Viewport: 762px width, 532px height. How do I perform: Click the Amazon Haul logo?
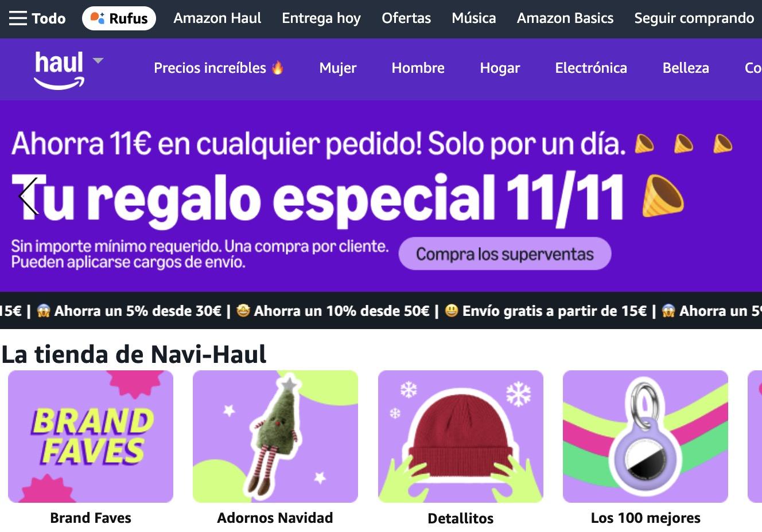point(59,70)
